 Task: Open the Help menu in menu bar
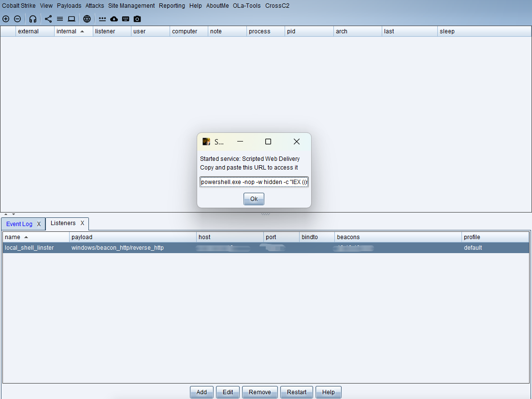pos(195,6)
